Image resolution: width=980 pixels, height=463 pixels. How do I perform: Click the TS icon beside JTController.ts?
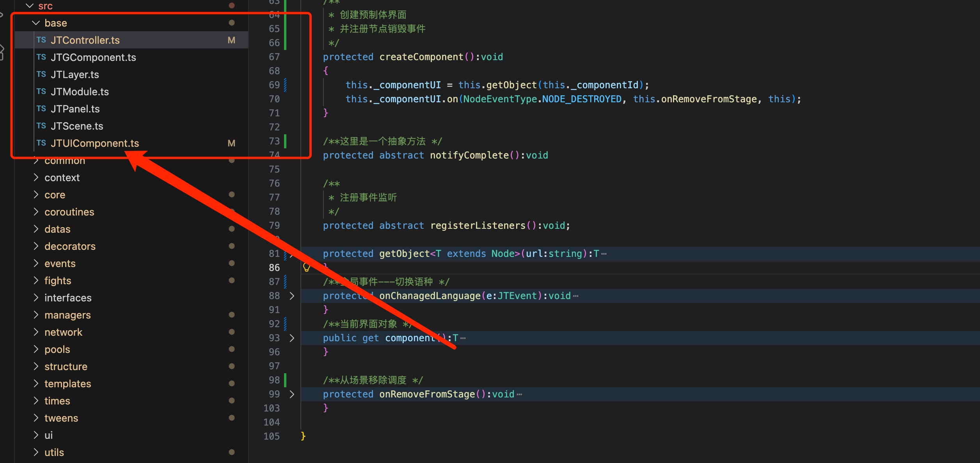41,40
